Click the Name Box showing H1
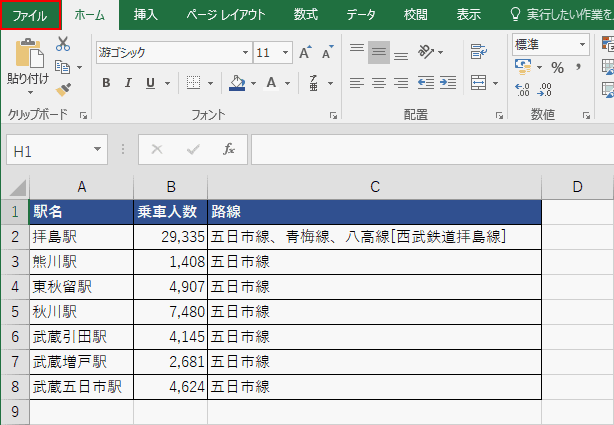 tap(49, 150)
